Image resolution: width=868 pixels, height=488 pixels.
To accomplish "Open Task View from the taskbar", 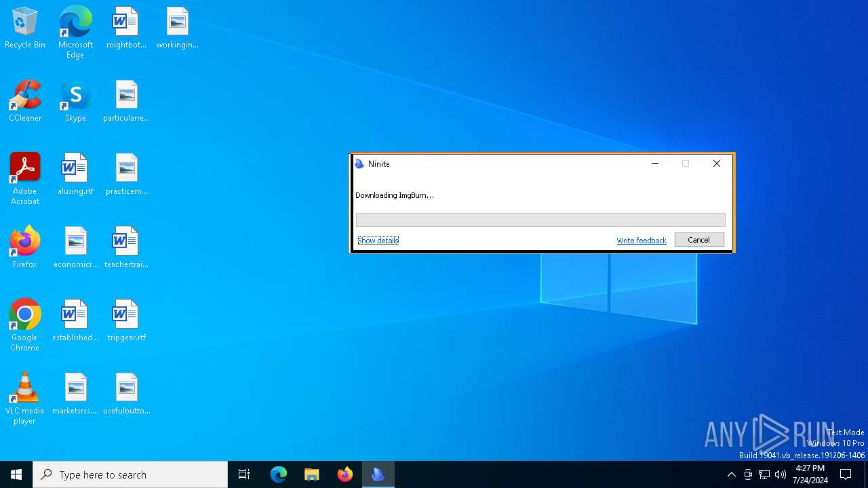I will click(244, 474).
